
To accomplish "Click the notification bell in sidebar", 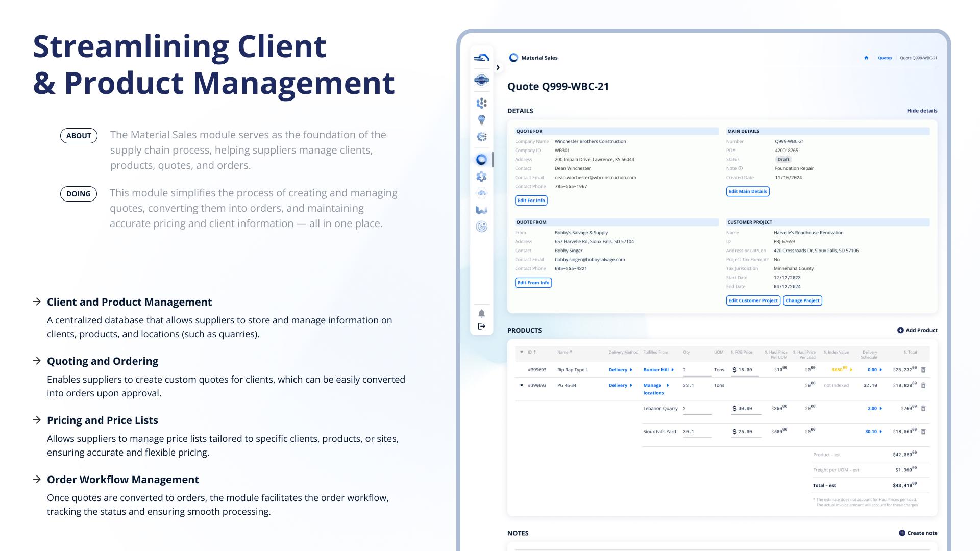I will pos(481,313).
